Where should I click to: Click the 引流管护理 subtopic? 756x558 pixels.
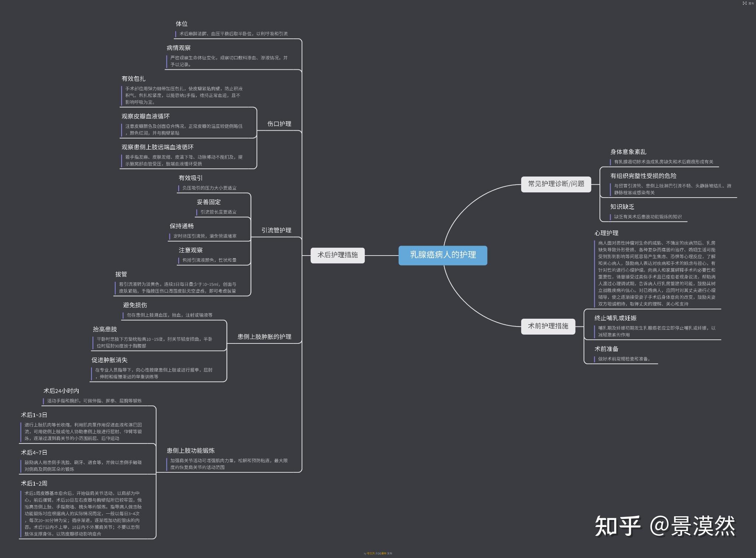tap(276, 230)
